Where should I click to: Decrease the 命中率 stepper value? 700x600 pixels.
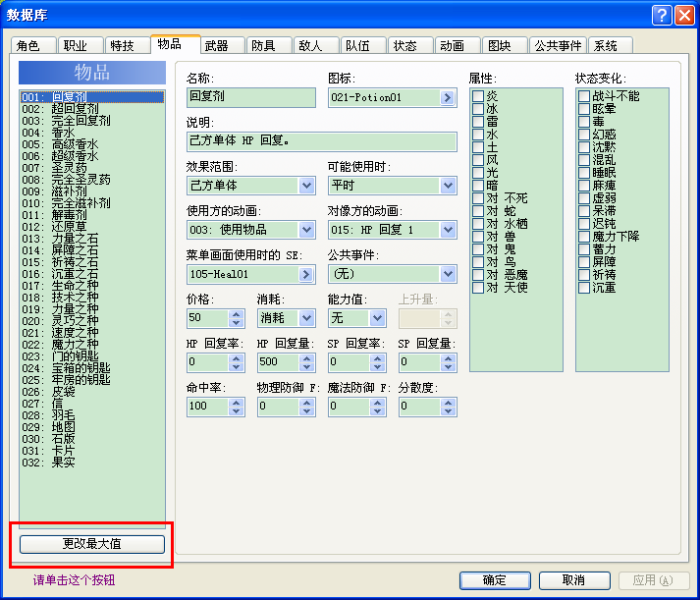coord(237,411)
